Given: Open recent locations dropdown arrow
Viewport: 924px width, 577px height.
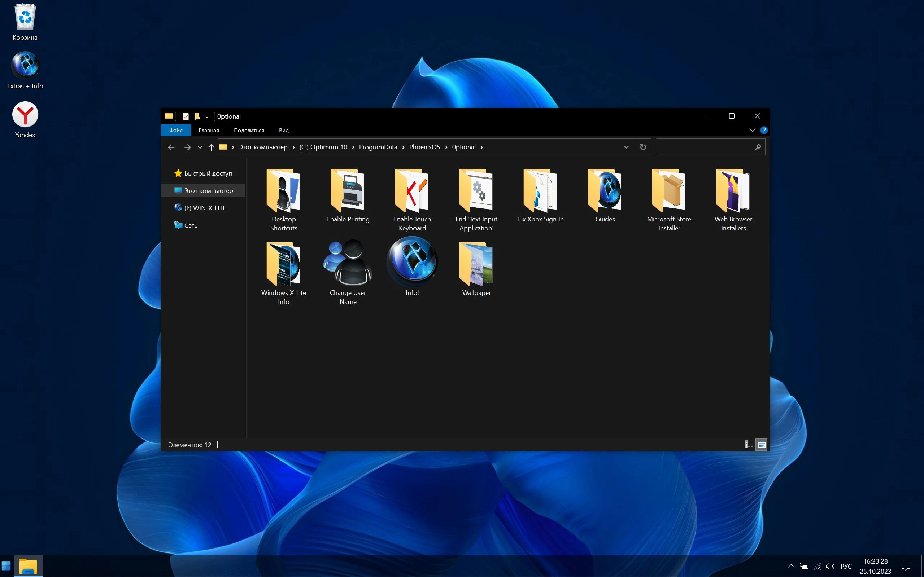Looking at the screenshot, I should pyautogui.click(x=200, y=147).
